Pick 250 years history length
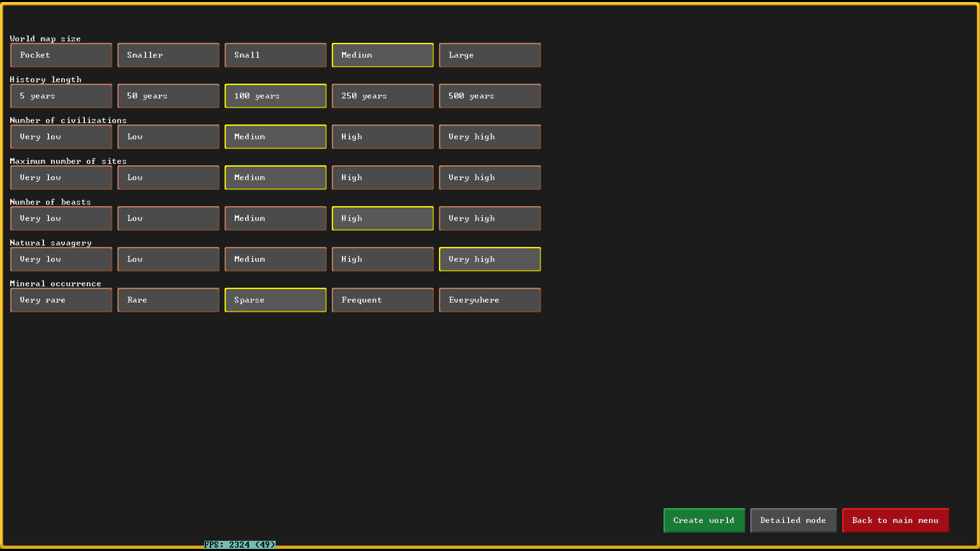 coord(383,96)
